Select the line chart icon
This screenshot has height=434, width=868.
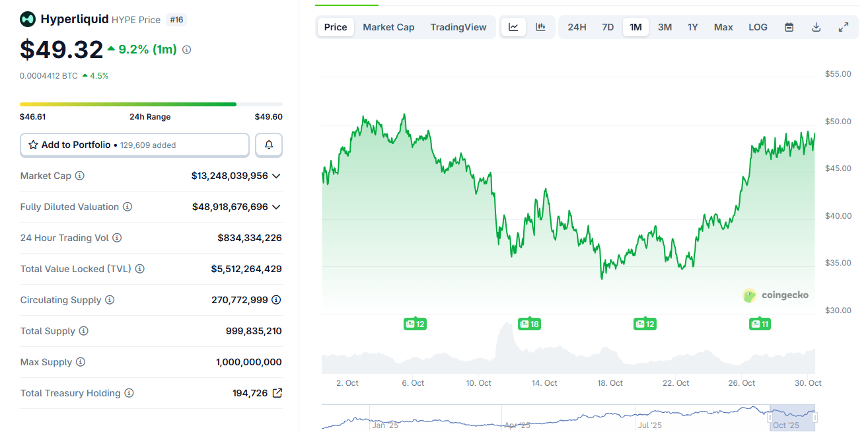pos(513,27)
